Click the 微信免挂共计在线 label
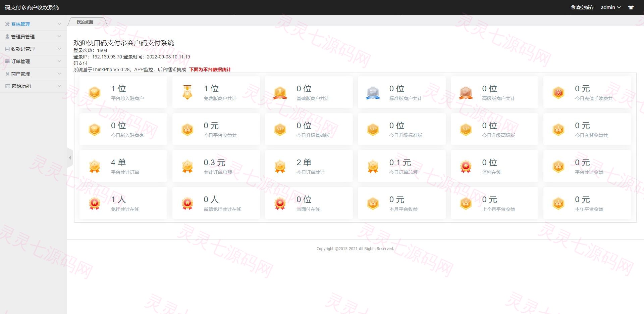Viewport: 644px width, 314px height. pyautogui.click(x=222, y=209)
